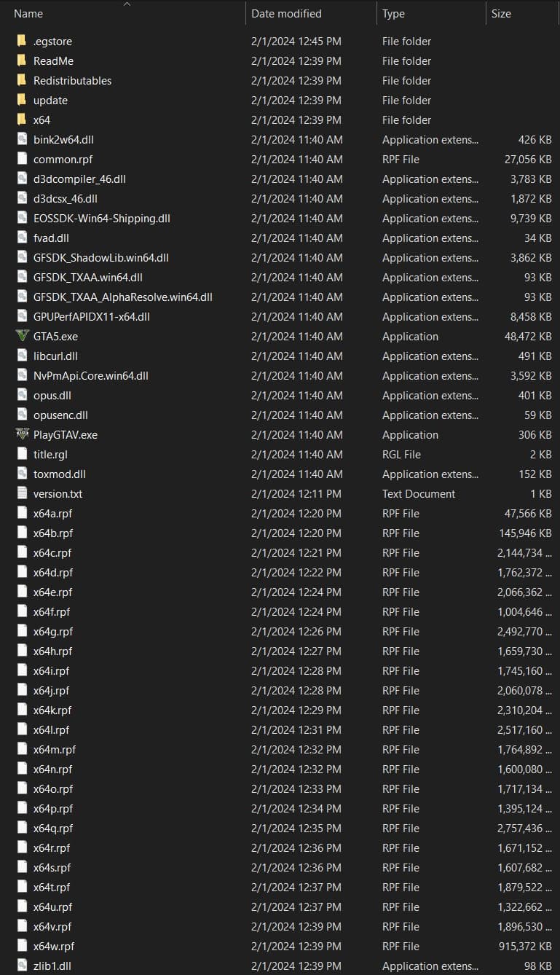Image resolution: width=560 pixels, height=975 pixels.
Task: Click the PlayGTAV.exe launcher icon
Action: [x=22, y=434]
